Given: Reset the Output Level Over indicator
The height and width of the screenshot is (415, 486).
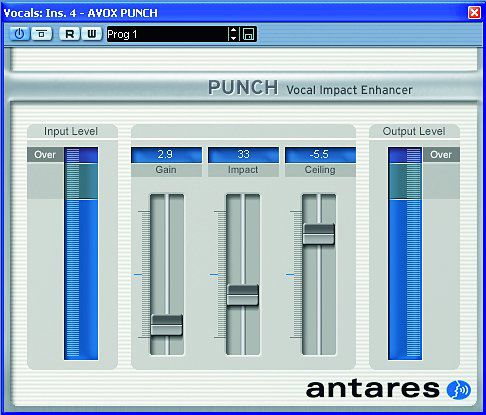Looking at the screenshot, I should [441, 155].
